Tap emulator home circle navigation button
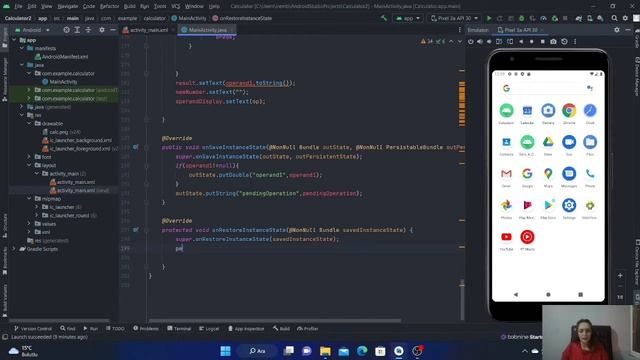The image size is (640, 360). (x=548, y=294)
